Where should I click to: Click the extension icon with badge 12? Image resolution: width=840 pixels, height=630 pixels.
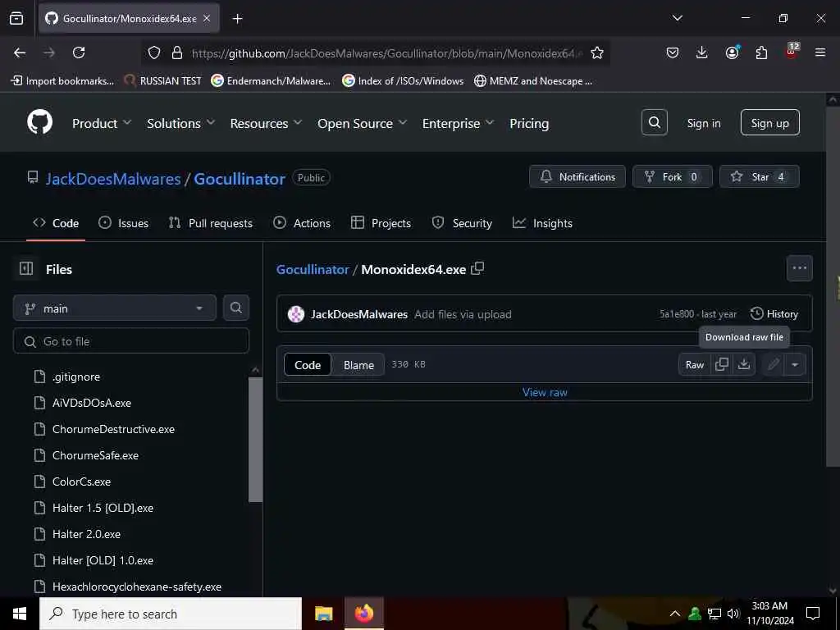coord(791,52)
